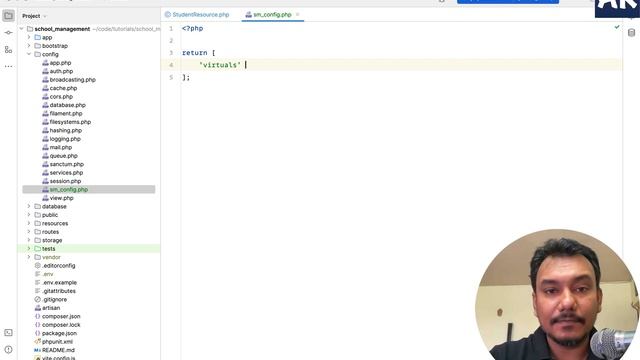Expand the storage folder
The height and width of the screenshot is (360, 640).
(29, 240)
